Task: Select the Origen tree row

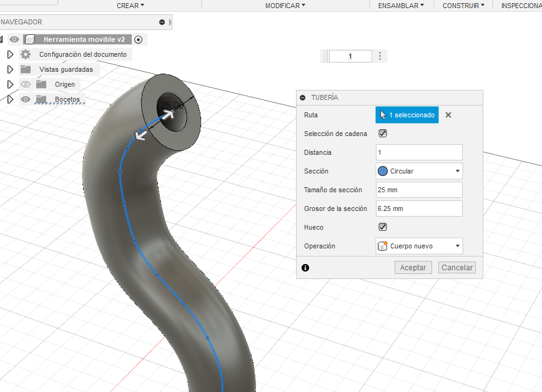Action: (65, 84)
